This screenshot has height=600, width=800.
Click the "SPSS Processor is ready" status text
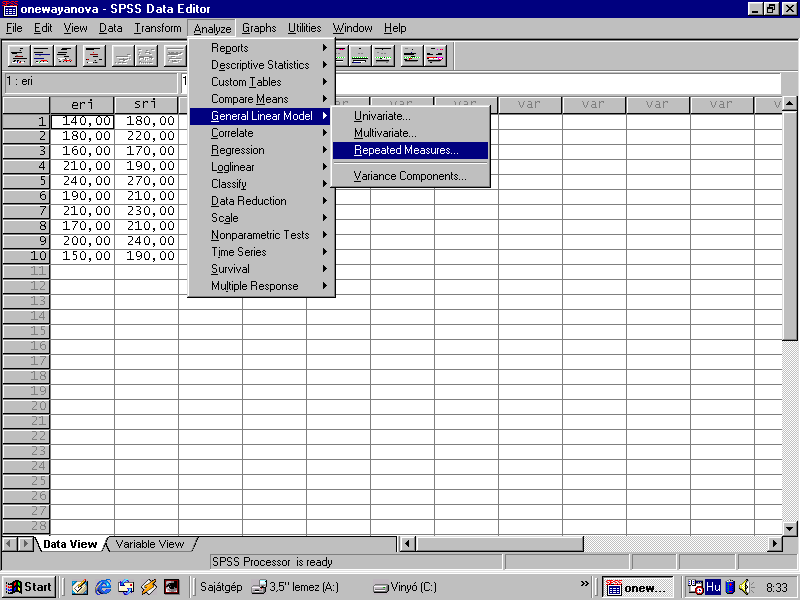[272, 562]
